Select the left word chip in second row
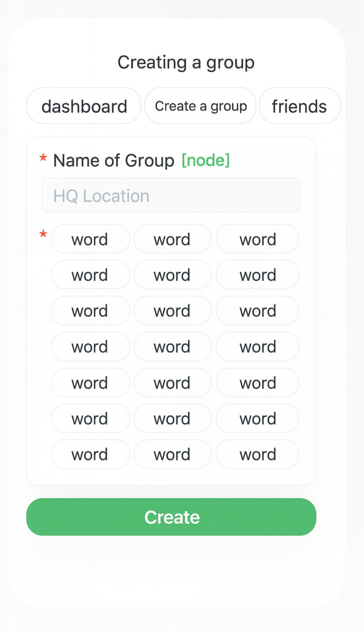Image resolution: width=364 pixels, height=631 pixels. 90,275
